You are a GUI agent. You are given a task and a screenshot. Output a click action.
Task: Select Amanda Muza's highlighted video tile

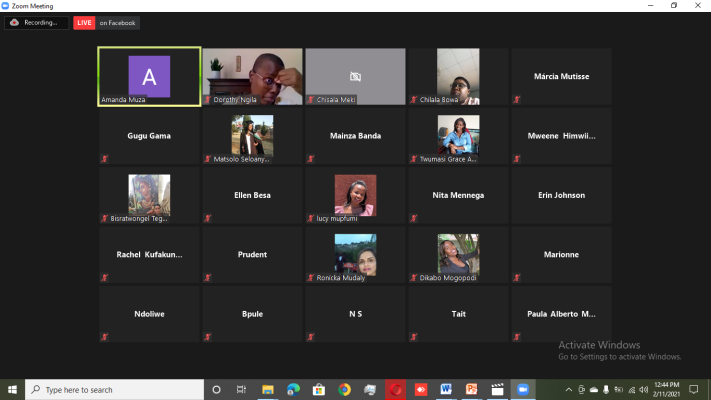pyautogui.click(x=149, y=76)
